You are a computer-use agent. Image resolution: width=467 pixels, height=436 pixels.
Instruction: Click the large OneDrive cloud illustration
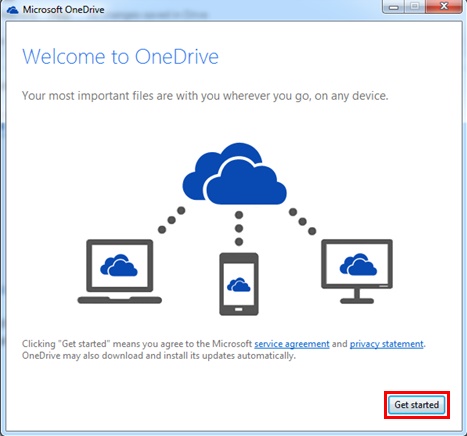tap(234, 174)
